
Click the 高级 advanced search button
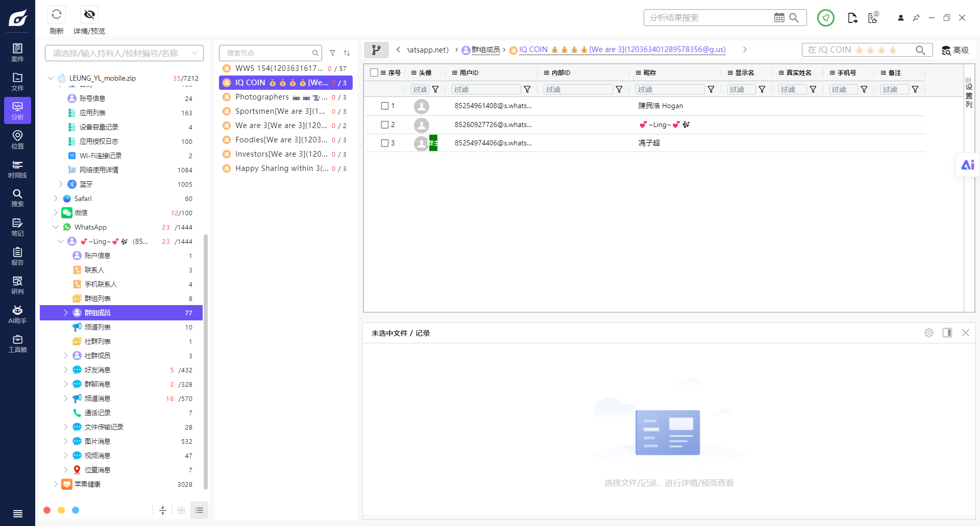(x=955, y=50)
